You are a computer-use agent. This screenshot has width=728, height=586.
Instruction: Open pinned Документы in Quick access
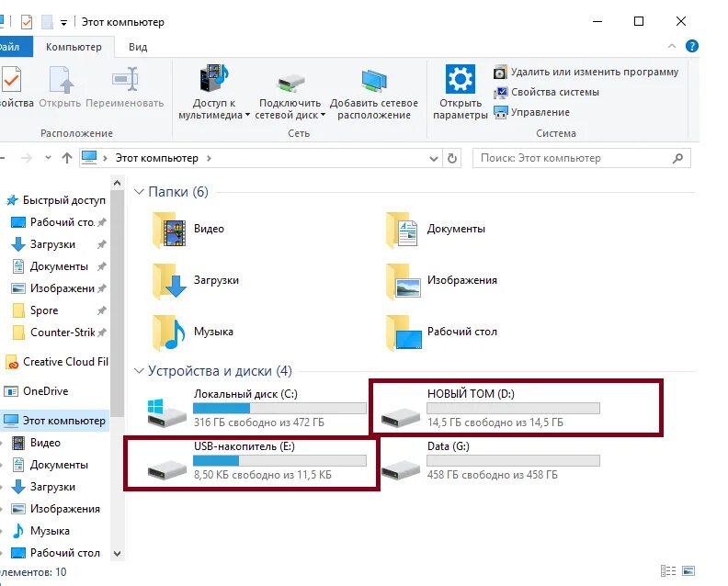[x=58, y=266]
